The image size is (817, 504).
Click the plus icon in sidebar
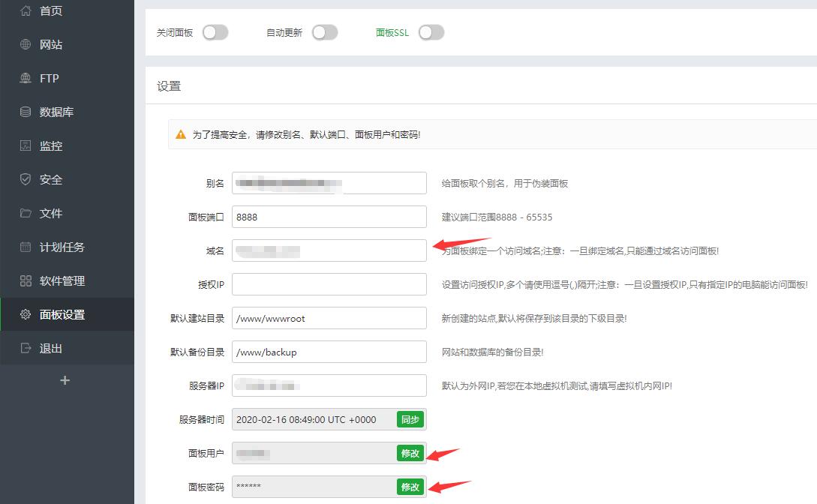pos(65,380)
